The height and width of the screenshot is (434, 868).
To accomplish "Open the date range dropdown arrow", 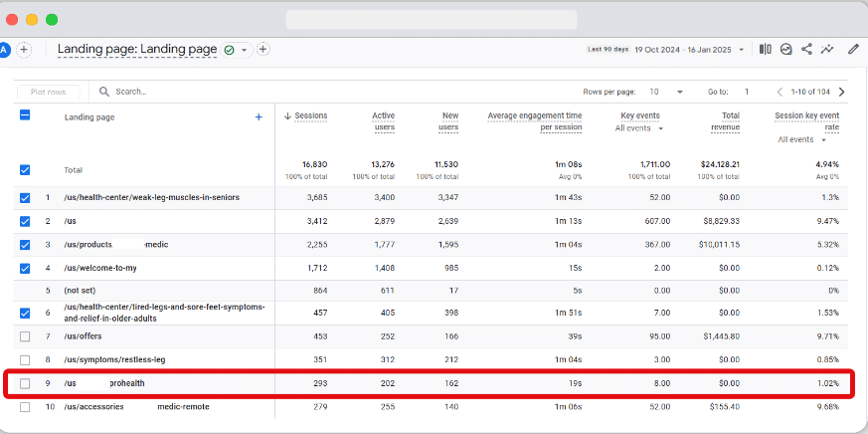I will click(x=742, y=50).
